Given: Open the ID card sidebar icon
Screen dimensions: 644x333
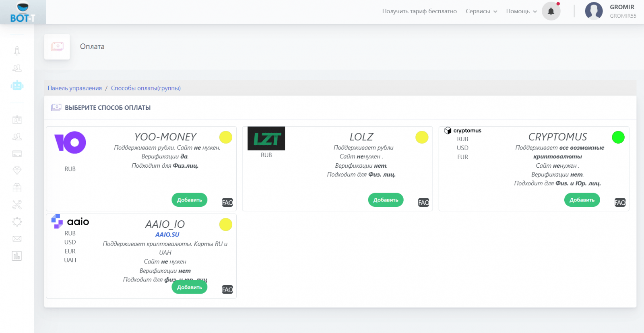Looking at the screenshot, I should point(17,119).
